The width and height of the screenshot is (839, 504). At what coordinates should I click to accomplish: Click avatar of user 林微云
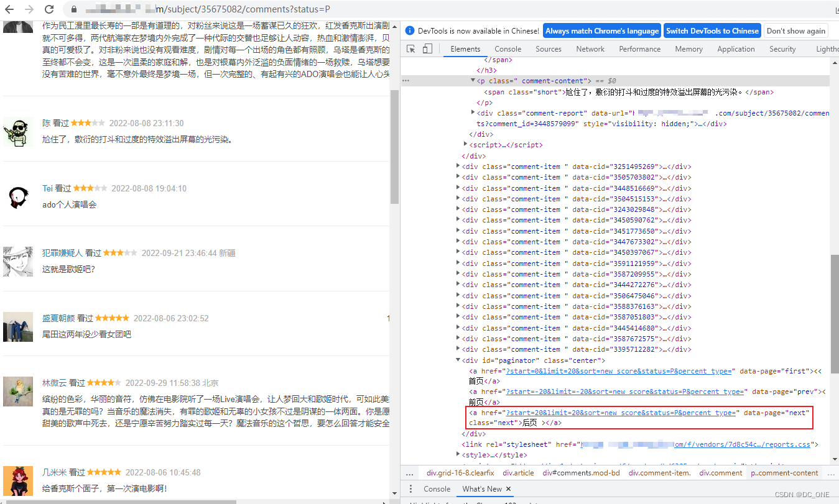18,392
